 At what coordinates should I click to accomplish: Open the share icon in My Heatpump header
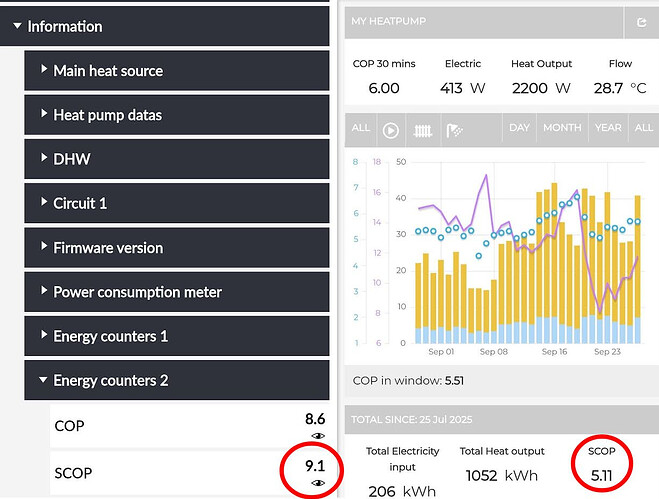(641, 22)
